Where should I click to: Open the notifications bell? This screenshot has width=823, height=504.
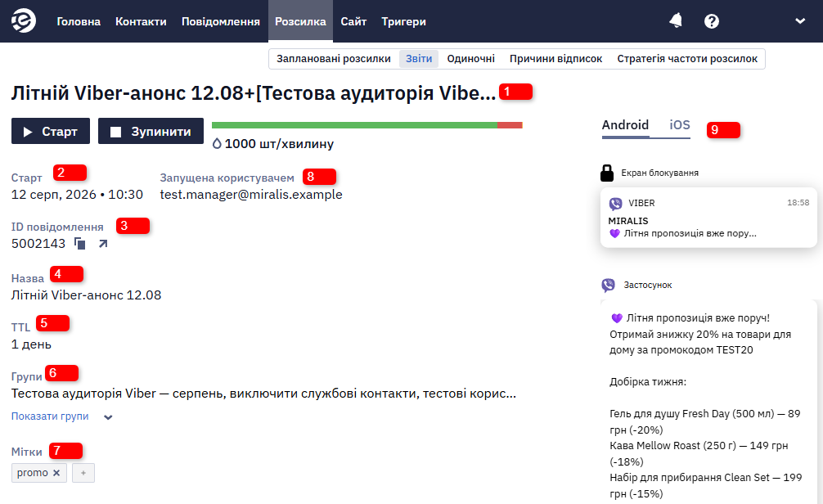tap(676, 21)
